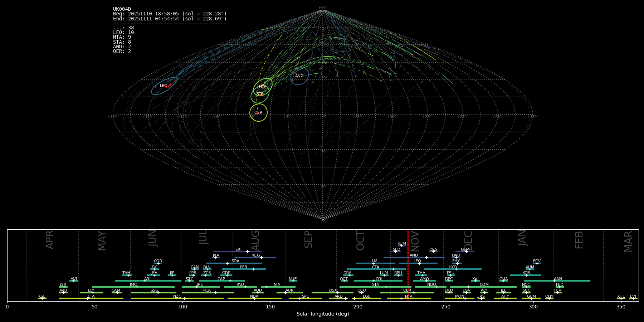Click the LEO radiant circle on sky map
This screenshot has width=644, height=322.
pyautogui.click(x=164, y=86)
